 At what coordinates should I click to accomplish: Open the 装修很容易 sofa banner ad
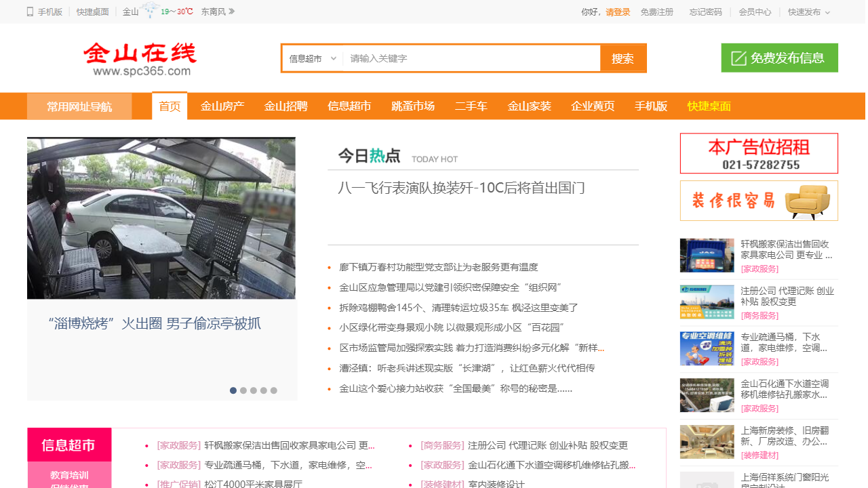click(759, 201)
